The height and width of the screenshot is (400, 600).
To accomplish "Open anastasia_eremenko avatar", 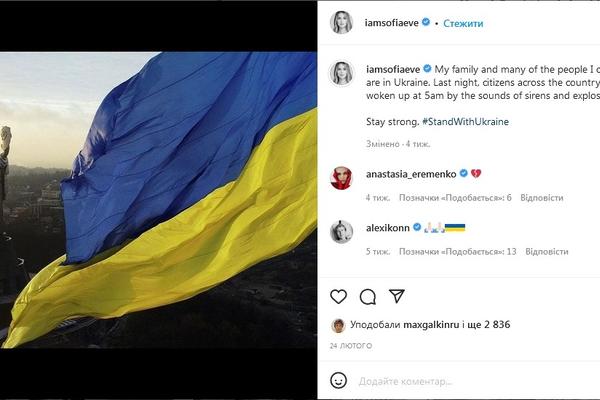I will (x=341, y=178).
